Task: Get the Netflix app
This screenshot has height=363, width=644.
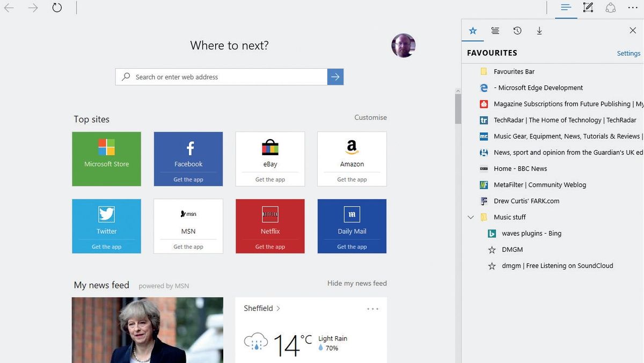Action: click(x=270, y=246)
